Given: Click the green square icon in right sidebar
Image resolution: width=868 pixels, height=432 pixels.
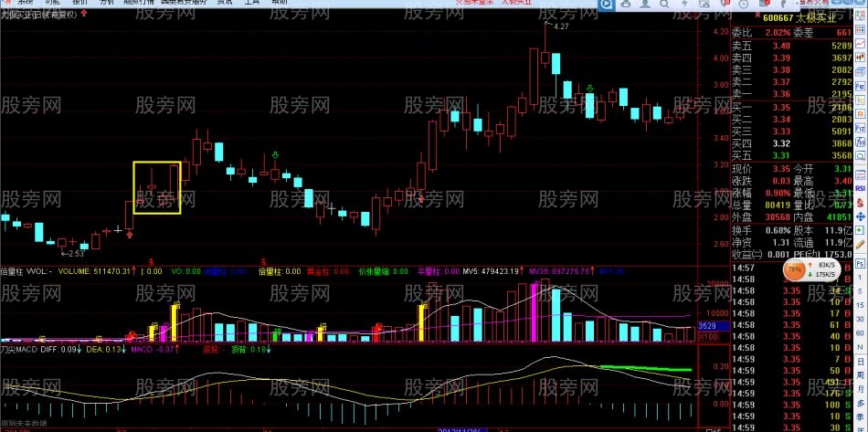Looking at the screenshot, I should pos(859,230).
